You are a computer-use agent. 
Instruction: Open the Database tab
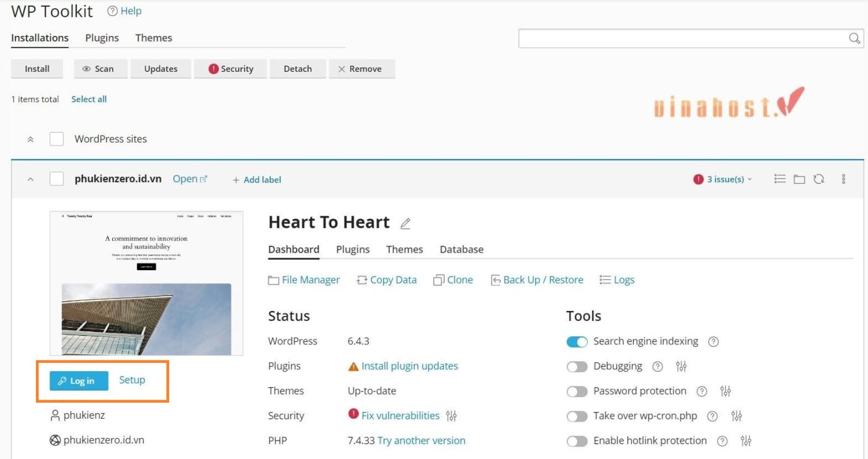click(x=461, y=249)
